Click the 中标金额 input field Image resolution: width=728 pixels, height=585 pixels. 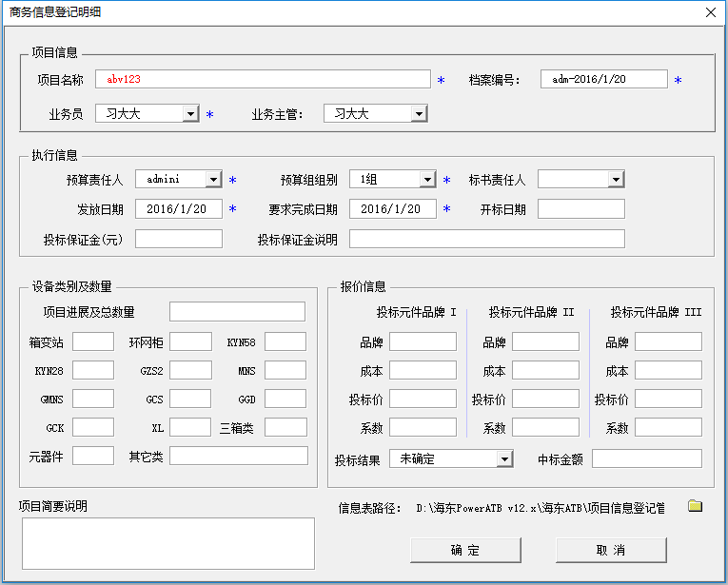click(x=646, y=459)
